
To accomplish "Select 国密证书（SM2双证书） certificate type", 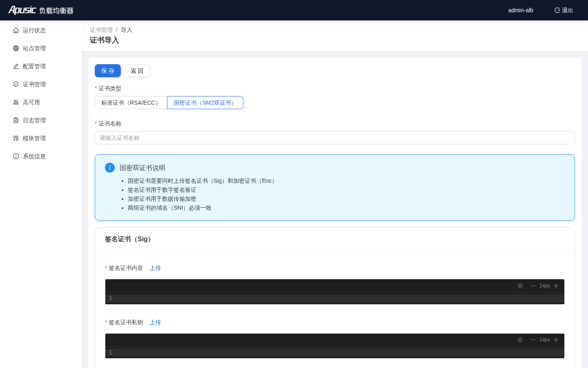I will tap(205, 103).
